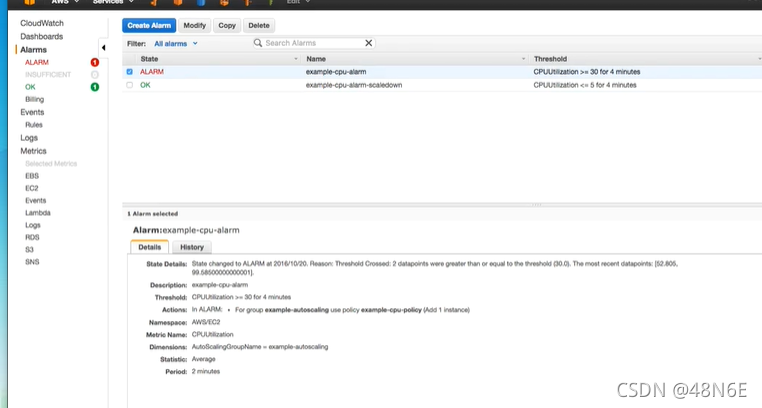Open the State column sort arrow
Viewport: 762px width, 408px height.
tap(295, 59)
